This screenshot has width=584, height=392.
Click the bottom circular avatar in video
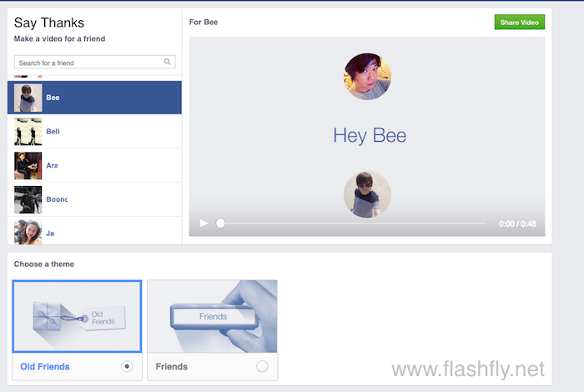pyautogui.click(x=367, y=194)
